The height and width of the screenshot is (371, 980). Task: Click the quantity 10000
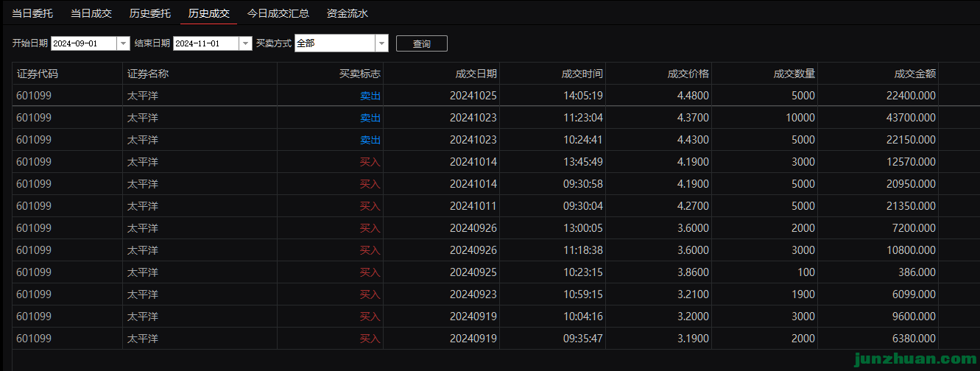(x=800, y=118)
